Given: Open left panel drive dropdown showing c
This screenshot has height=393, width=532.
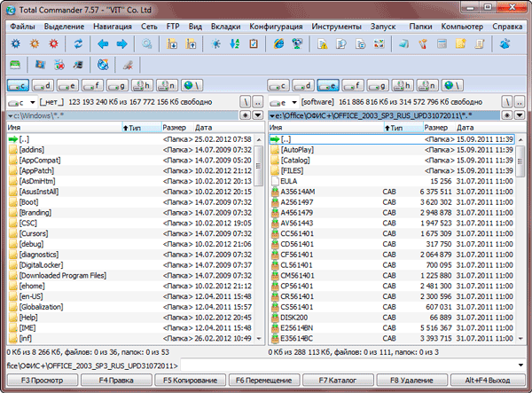Looking at the screenshot, I should tap(20, 102).
